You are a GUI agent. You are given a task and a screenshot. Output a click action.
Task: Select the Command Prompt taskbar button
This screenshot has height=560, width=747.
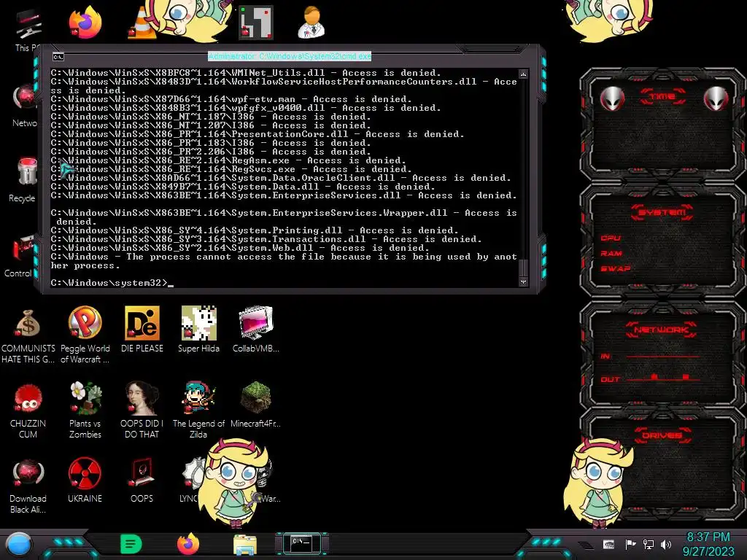(301, 544)
